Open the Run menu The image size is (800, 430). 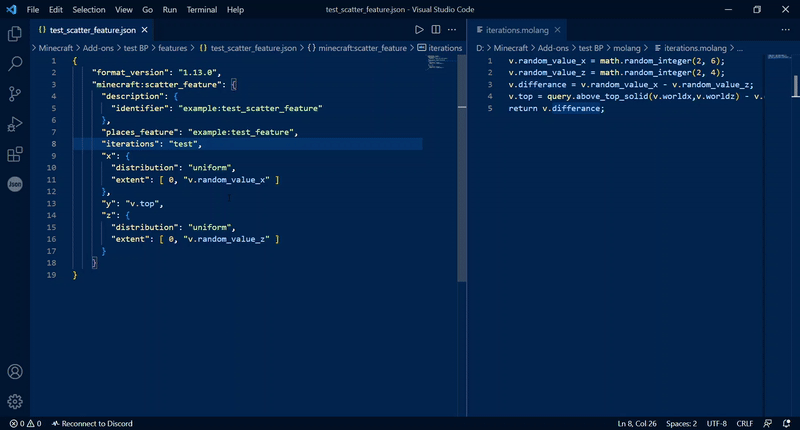(x=169, y=9)
